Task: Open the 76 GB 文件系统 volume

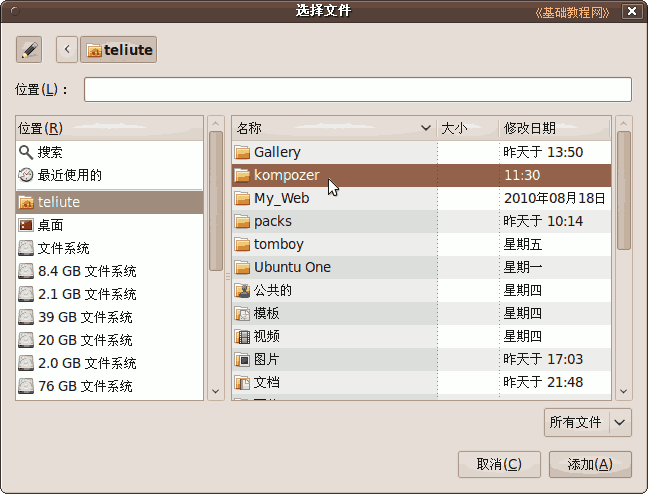Action: pos(110,386)
